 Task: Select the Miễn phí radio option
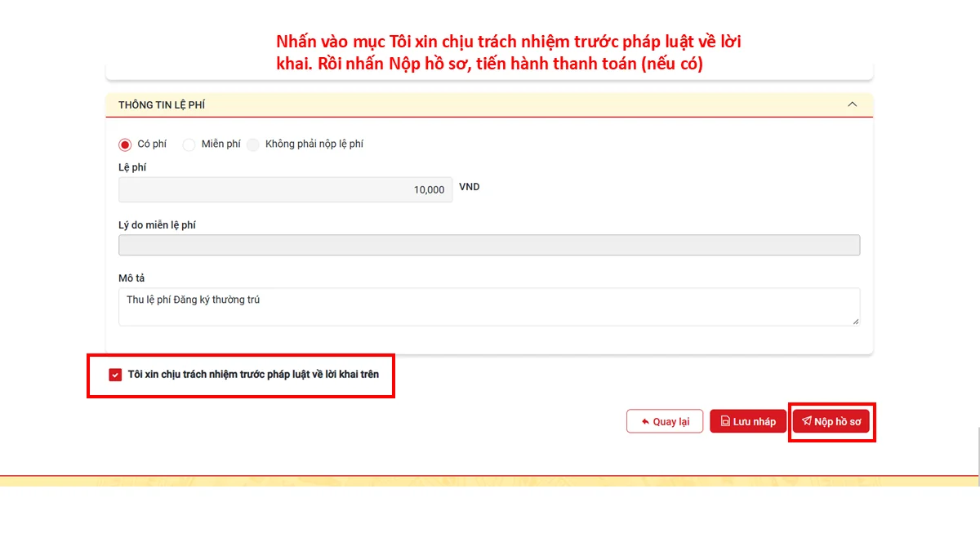point(189,144)
